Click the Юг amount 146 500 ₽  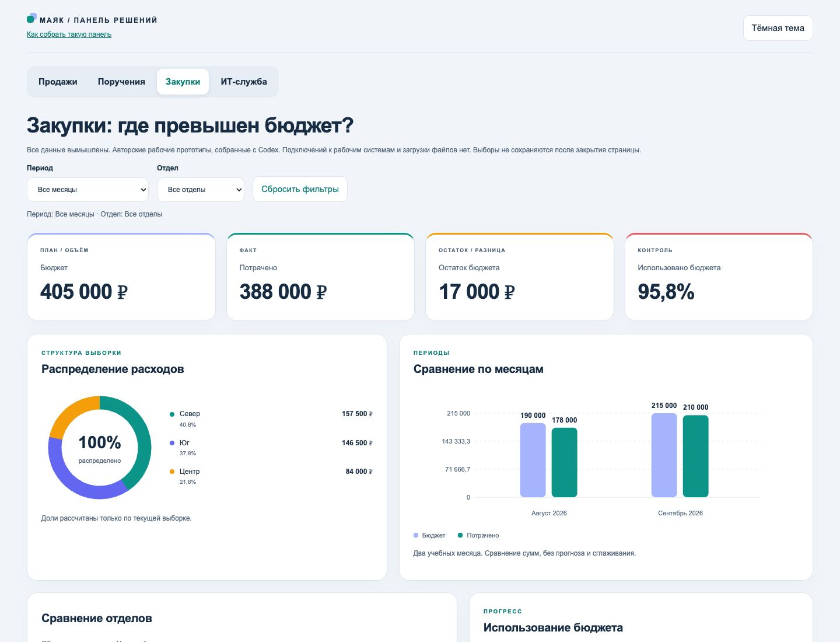pyautogui.click(x=357, y=443)
